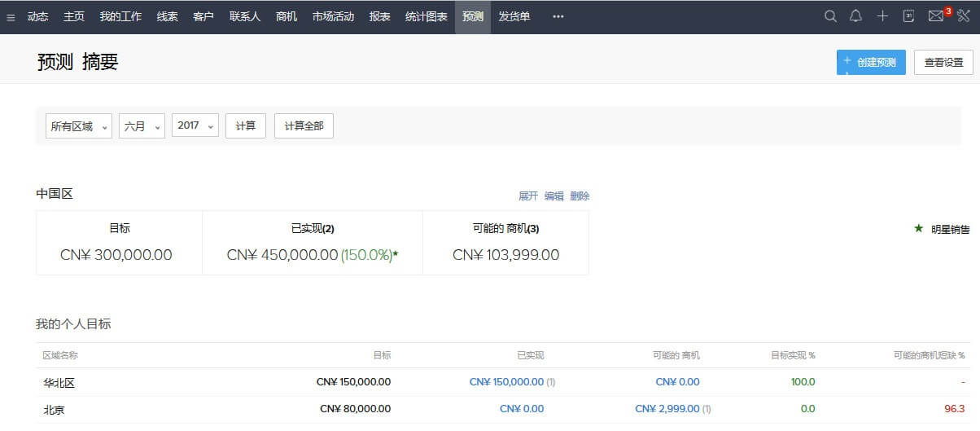Open the 2017 year dropdown
This screenshot has width=980, height=431.
(x=195, y=126)
